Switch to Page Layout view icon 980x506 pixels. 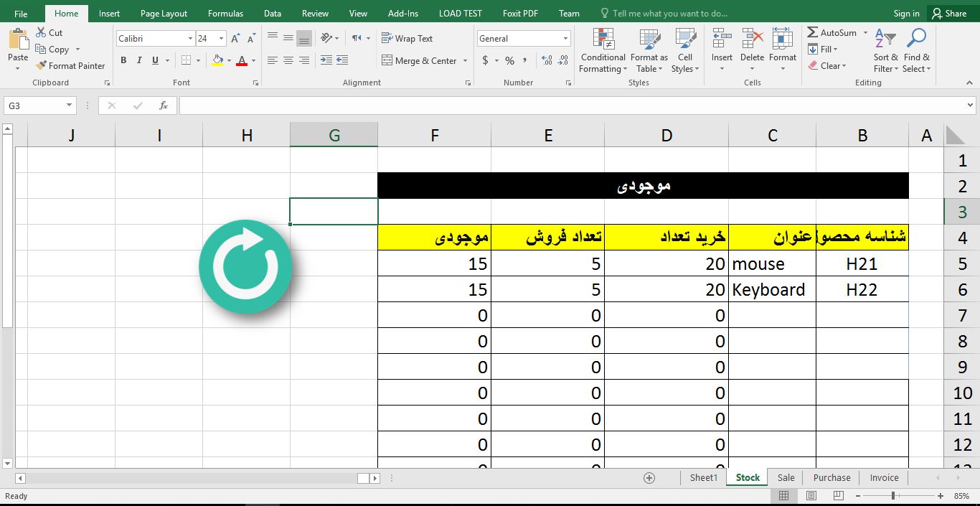[x=811, y=496]
